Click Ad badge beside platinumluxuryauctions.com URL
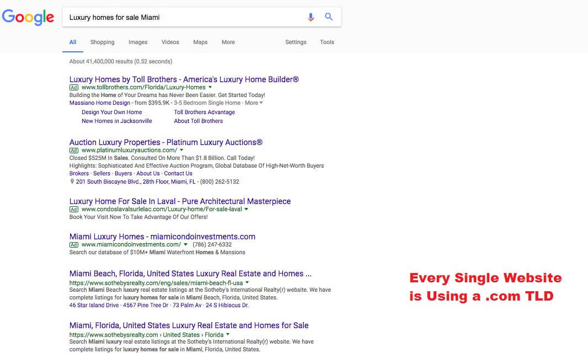The height and width of the screenshot is (364, 588). [x=74, y=151]
